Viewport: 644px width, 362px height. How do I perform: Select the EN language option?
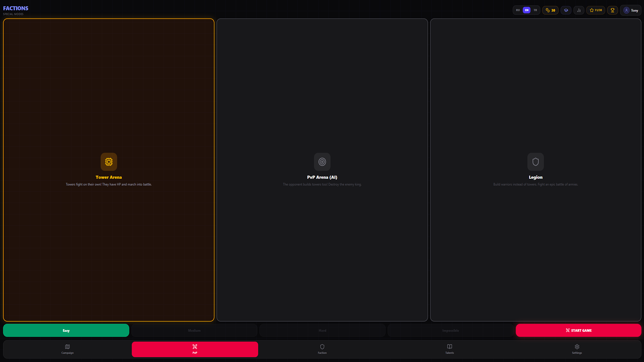527,10
